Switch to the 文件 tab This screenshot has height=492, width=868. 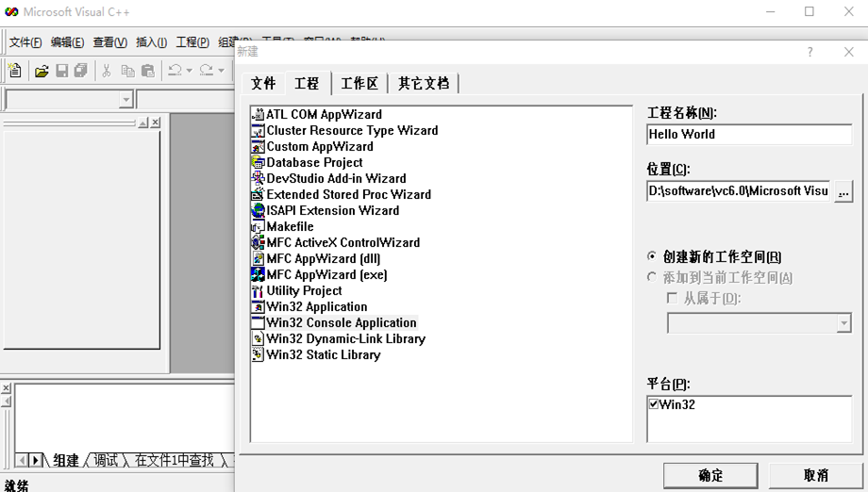[263, 84]
